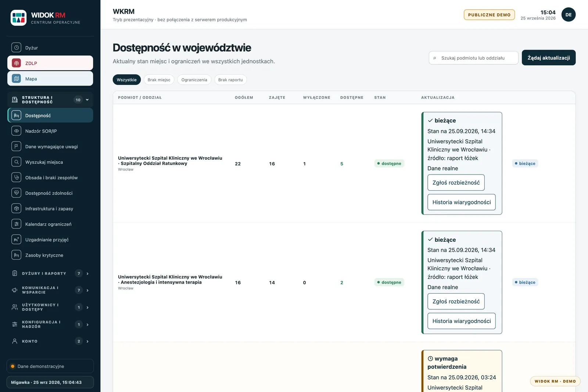Click the Konto person icon

click(x=15, y=341)
